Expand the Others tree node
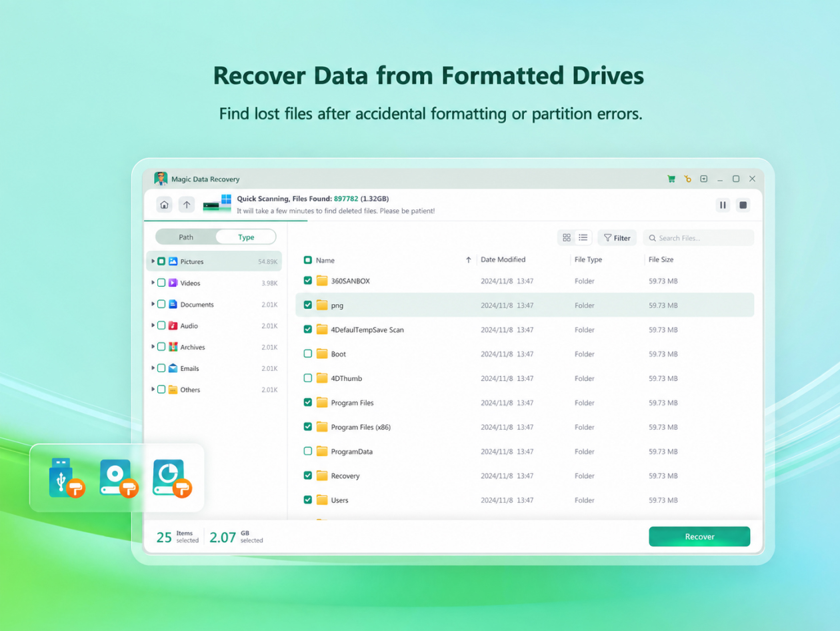840x631 pixels. pyautogui.click(x=153, y=390)
